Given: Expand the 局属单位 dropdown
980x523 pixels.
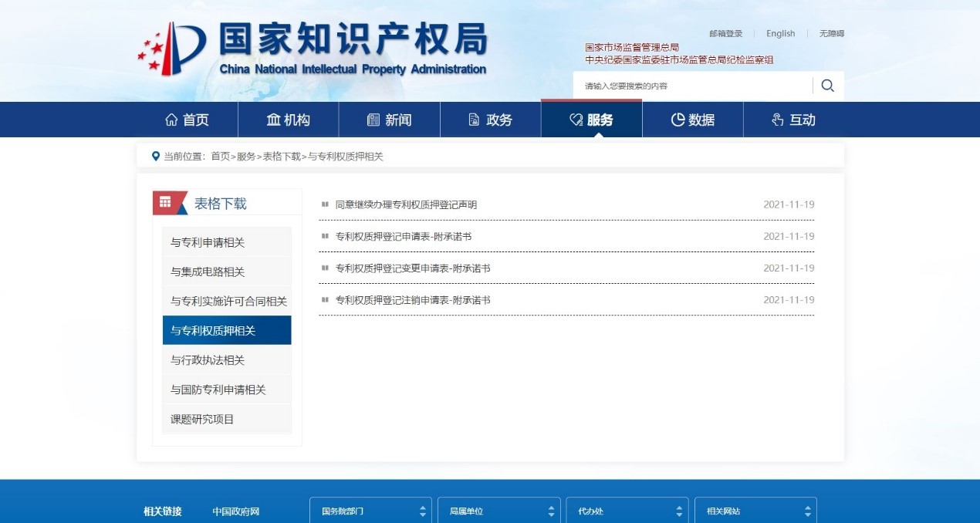Looking at the screenshot, I should point(499,511).
